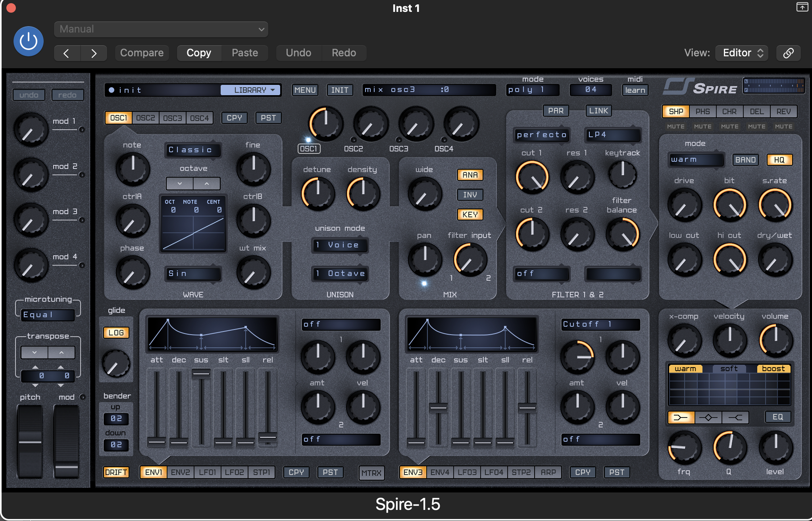Toggle the filter LINK button

pyautogui.click(x=598, y=111)
